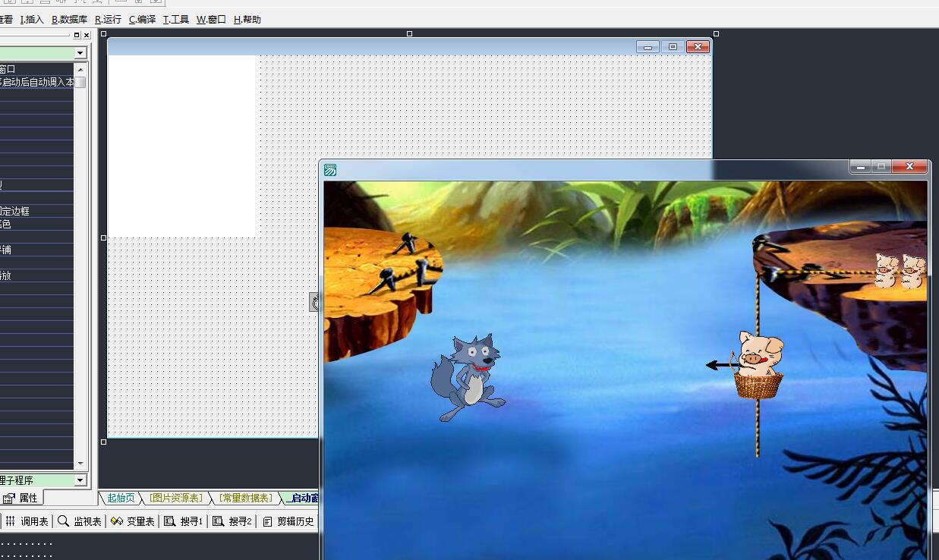The height and width of the screenshot is (560, 939).
Task: Show the 搜寻1 results tab
Action: 184,521
